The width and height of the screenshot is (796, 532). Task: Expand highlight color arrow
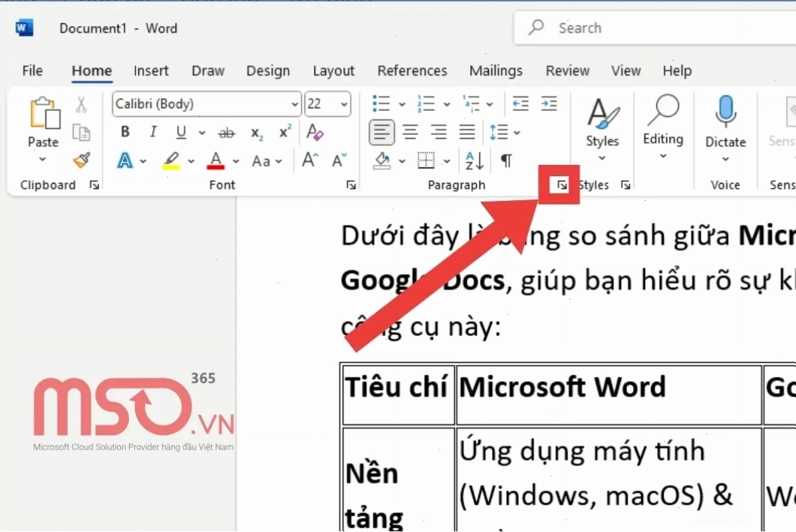pyautogui.click(x=191, y=162)
